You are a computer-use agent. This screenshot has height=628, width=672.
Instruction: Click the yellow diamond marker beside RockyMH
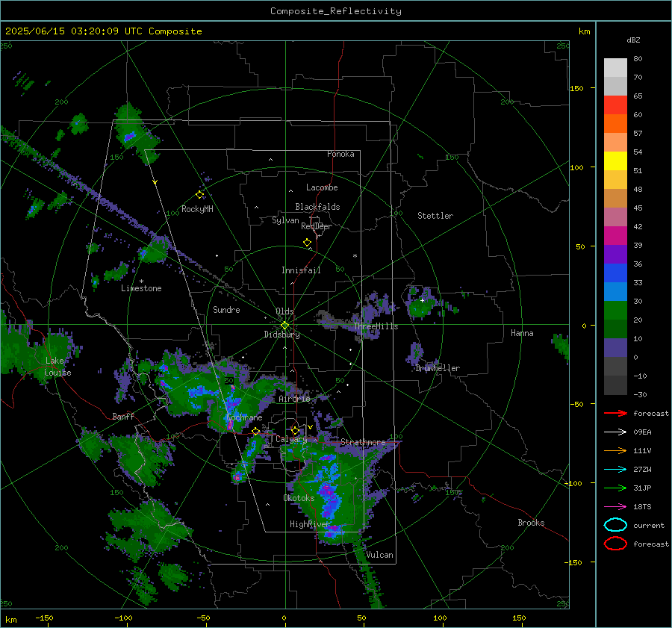[199, 195]
